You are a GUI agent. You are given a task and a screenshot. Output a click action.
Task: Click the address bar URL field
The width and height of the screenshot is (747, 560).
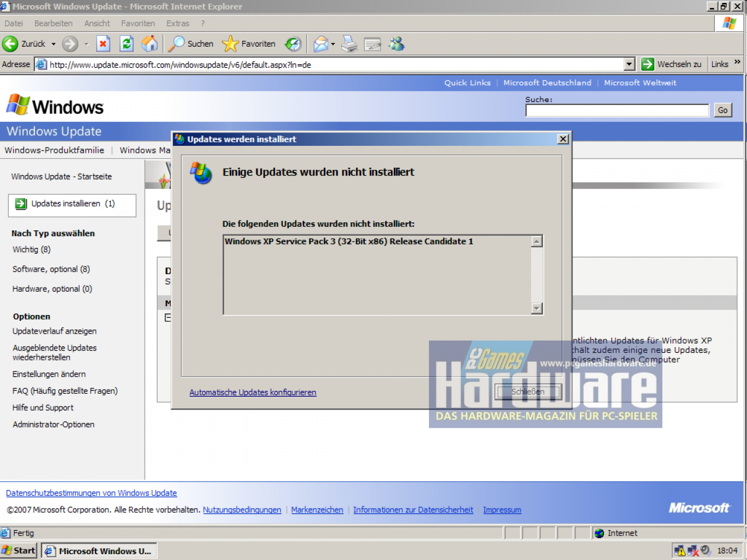click(x=336, y=64)
